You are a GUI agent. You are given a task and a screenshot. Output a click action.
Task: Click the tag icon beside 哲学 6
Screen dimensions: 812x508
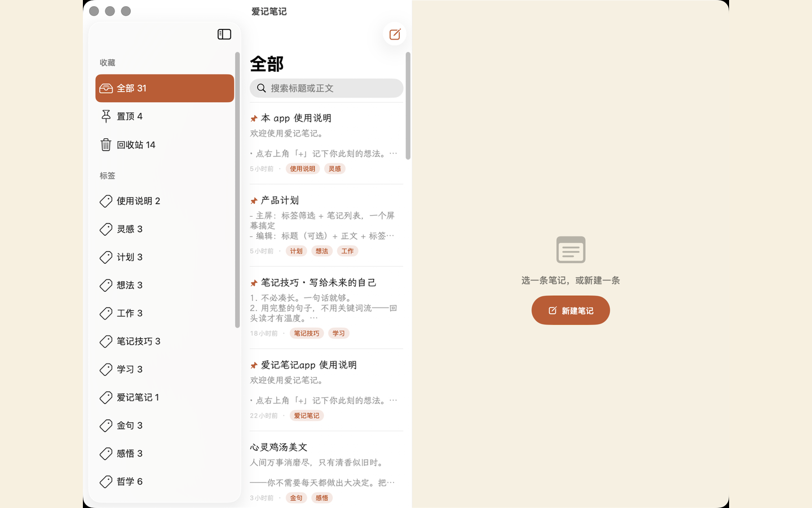pos(106,482)
